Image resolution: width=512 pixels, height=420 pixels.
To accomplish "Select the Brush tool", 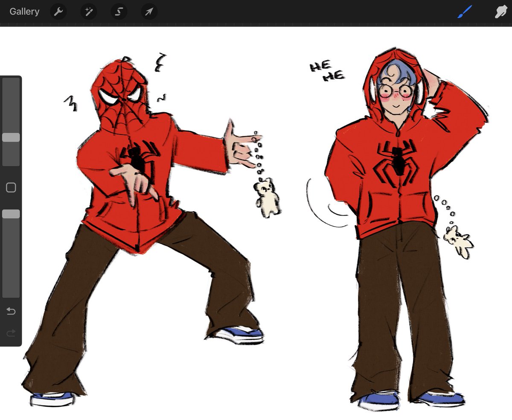I will point(465,12).
